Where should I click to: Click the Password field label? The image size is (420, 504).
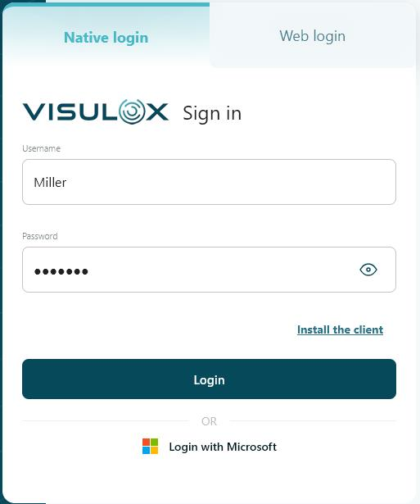pos(40,236)
